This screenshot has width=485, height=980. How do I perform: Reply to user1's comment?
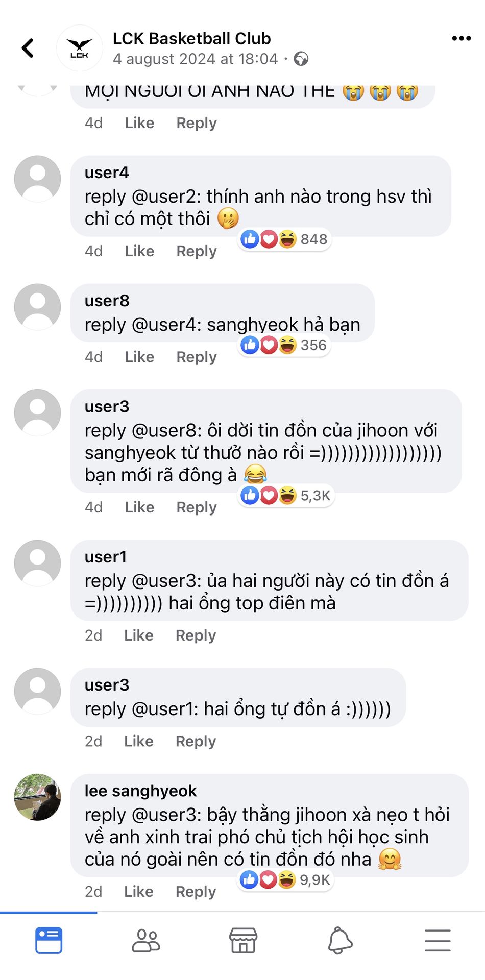(x=196, y=635)
